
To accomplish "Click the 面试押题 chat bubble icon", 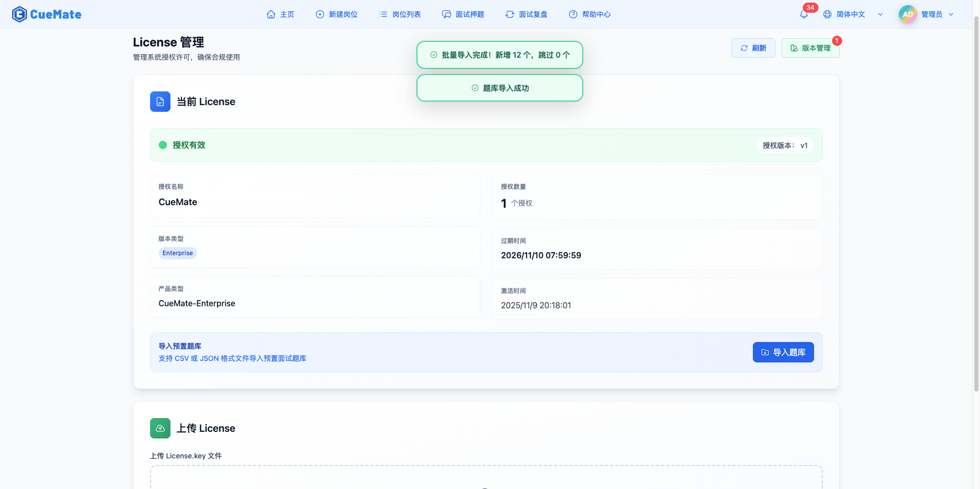I will pos(446,14).
